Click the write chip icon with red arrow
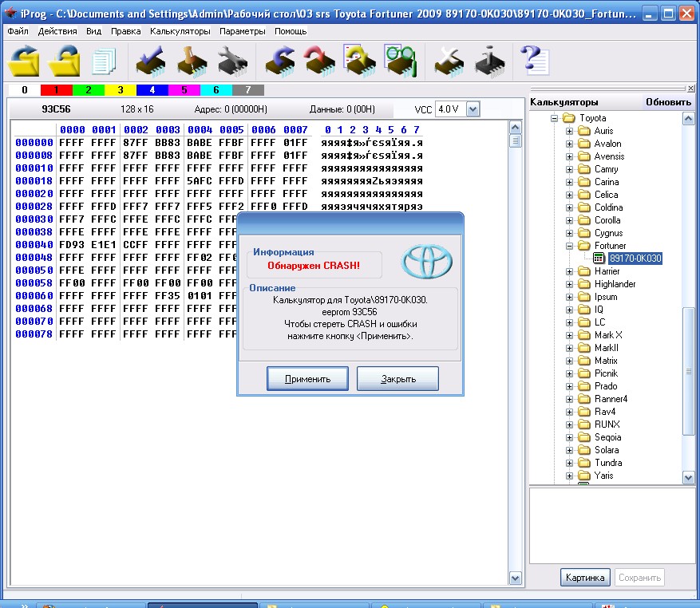 click(x=320, y=61)
